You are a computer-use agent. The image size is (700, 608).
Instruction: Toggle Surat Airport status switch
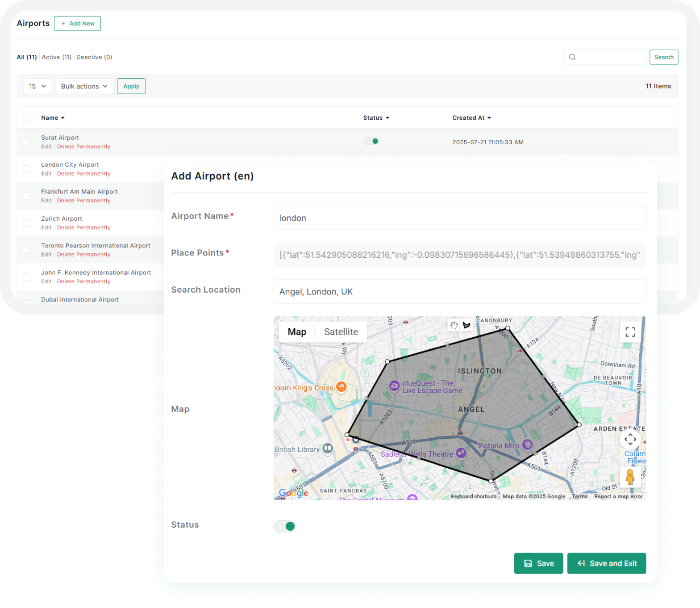[371, 141]
